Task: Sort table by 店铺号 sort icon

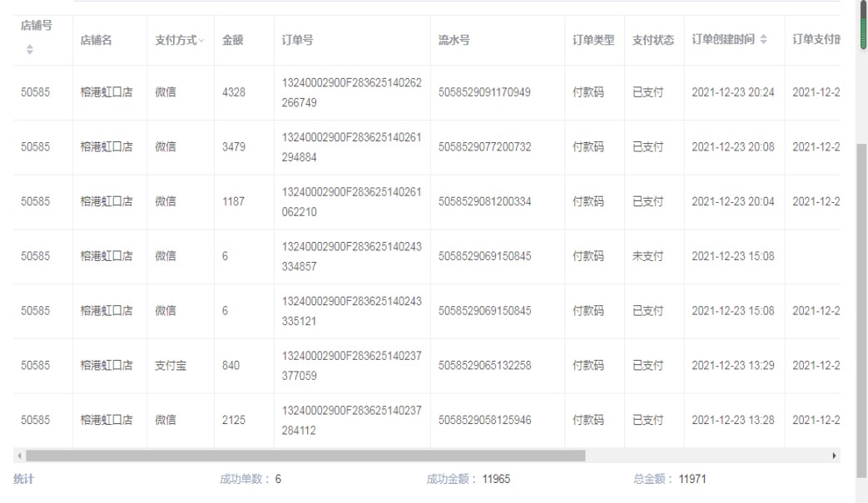Action: tap(31, 51)
